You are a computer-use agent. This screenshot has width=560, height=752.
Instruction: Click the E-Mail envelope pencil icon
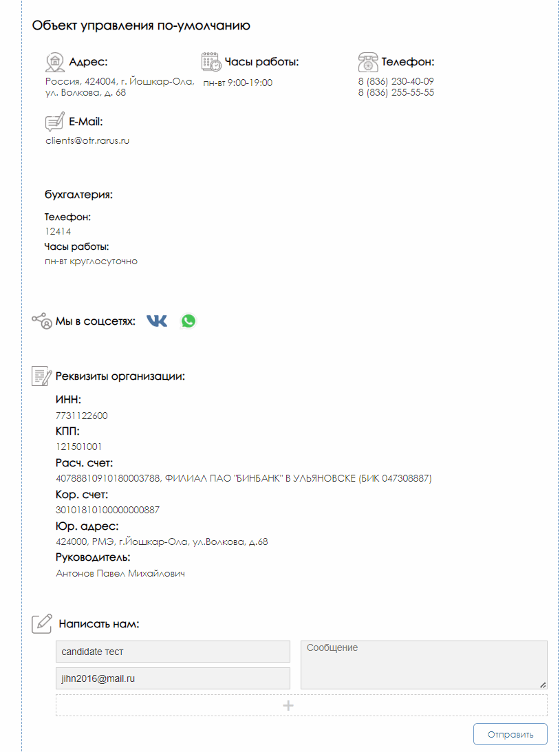coord(55,122)
